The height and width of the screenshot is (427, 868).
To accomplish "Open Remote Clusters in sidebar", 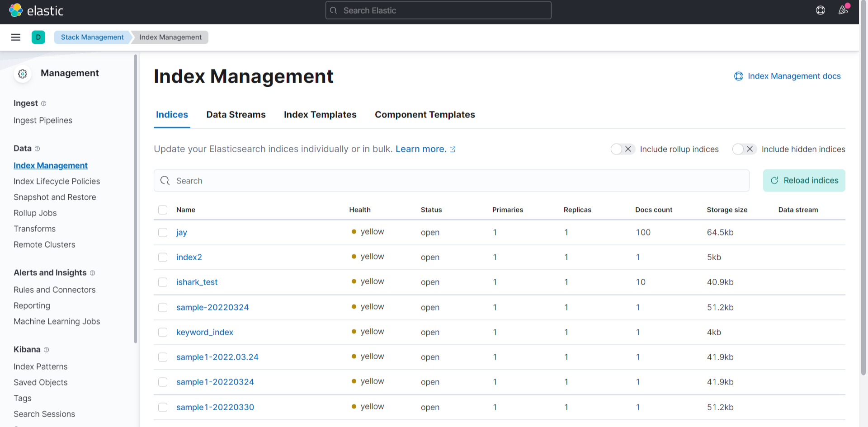I will pos(44,244).
